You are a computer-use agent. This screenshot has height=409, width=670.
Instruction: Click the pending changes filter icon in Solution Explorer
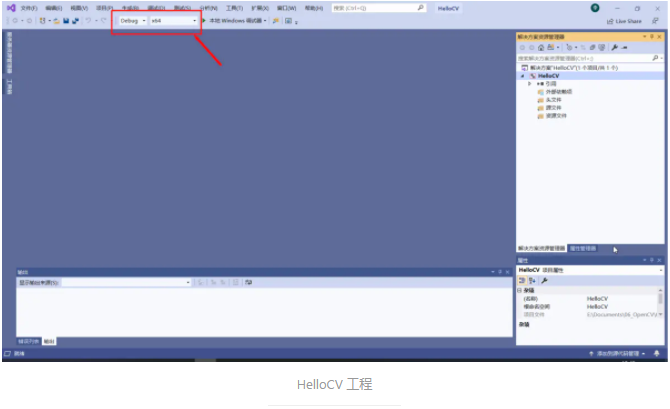coord(569,47)
